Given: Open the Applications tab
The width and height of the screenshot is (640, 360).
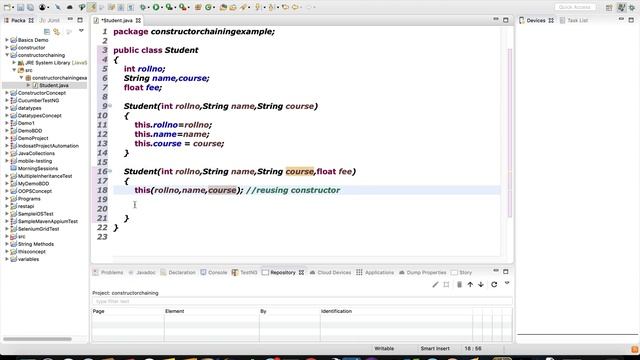Looking at the screenshot, I should point(375,272).
